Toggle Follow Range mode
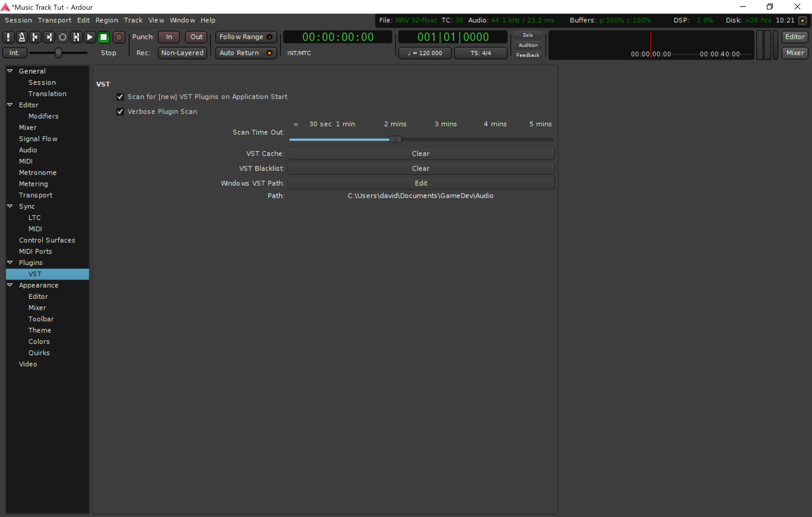Image resolution: width=812 pixels, height=517 pixels. [x=245, y=37]
